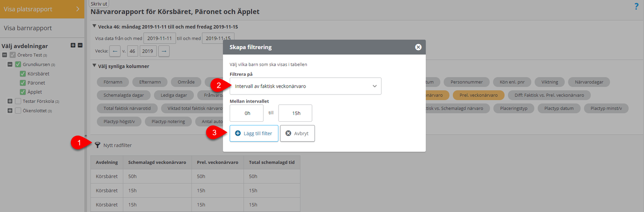The width and height of the screenshot is (644, 212).
Task: Close the Skapa filtrering dialog
Action: point(418,47)
